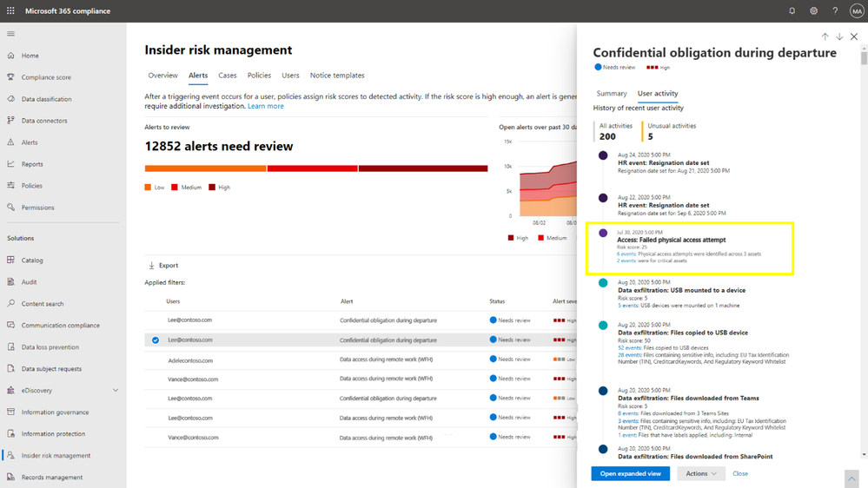Select first Vance@contoso.com alert row
Image resolution: width=868 pixels, height=488 pixels.
361,379
